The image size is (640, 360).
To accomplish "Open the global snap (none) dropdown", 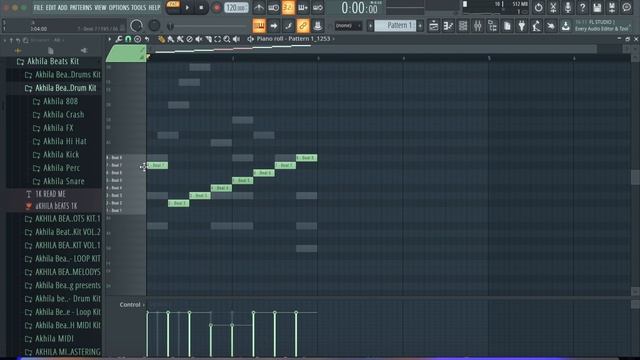I will coord(348,26).
